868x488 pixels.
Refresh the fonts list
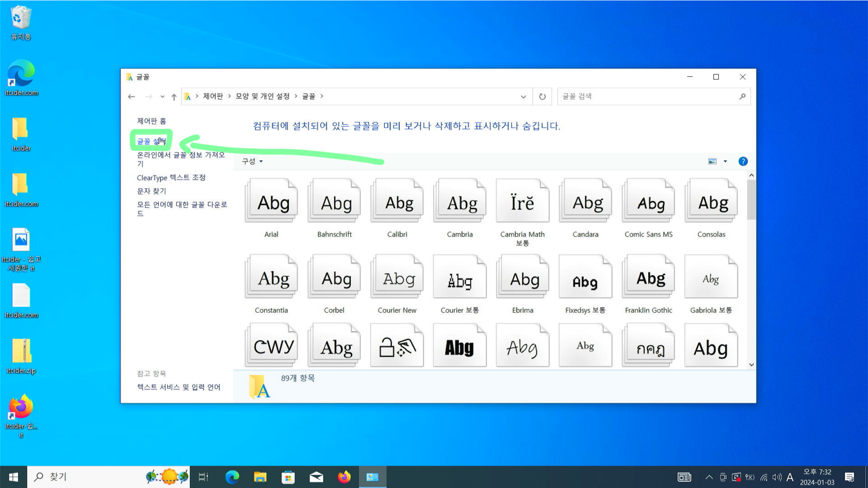click(542, 96)
